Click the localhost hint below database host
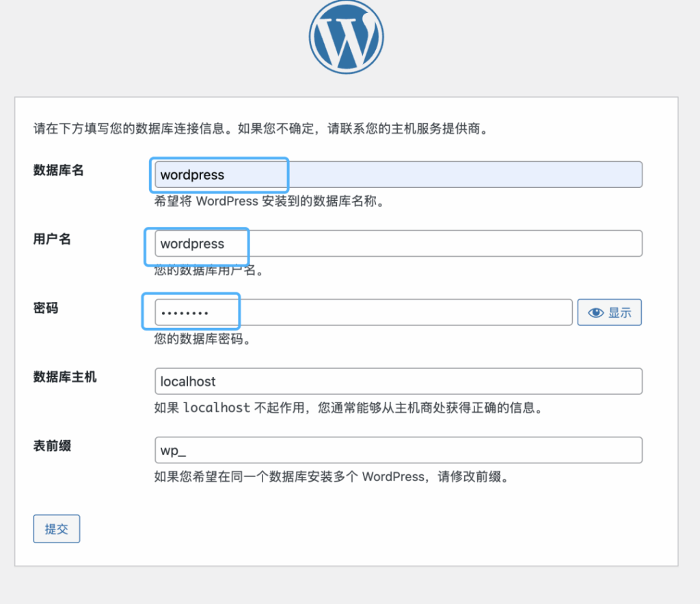Screen dimensions: 700x604 click(x=349, y=408)
